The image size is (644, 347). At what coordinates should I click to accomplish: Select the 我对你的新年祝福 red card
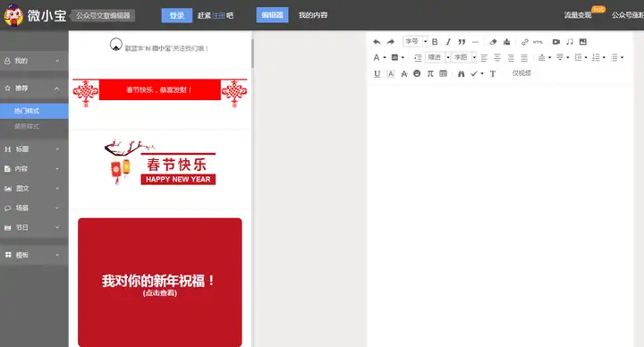[x=160, y=283]
